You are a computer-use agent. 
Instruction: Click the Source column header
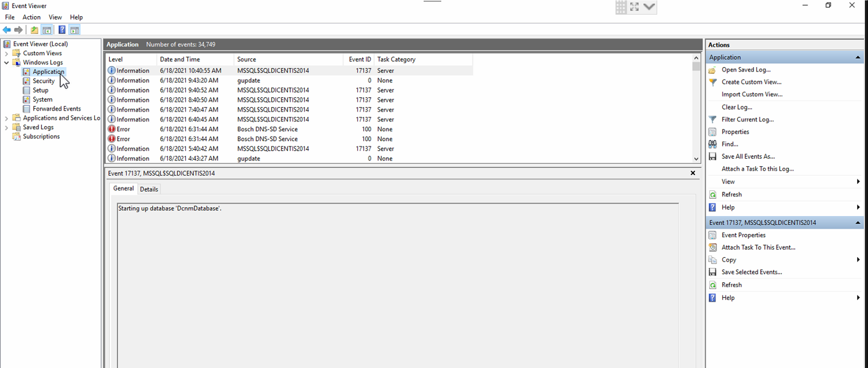(289, 59)
